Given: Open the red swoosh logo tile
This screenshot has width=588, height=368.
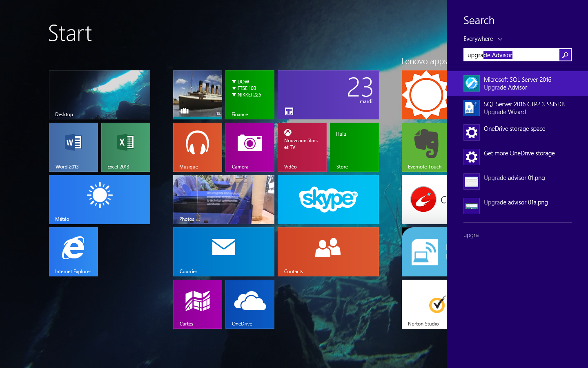Looking at the screenshot, I should coord(424,200).
